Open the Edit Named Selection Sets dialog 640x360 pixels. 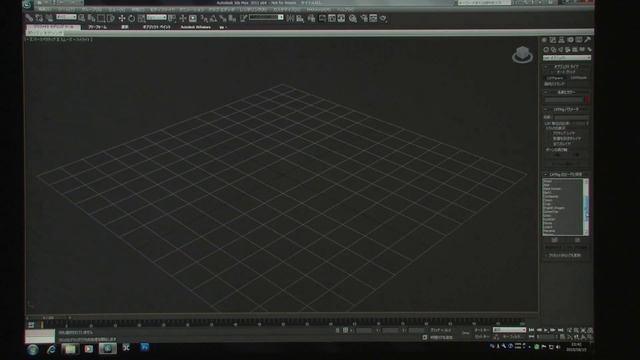pyautogui.click(x=243, y=18)
